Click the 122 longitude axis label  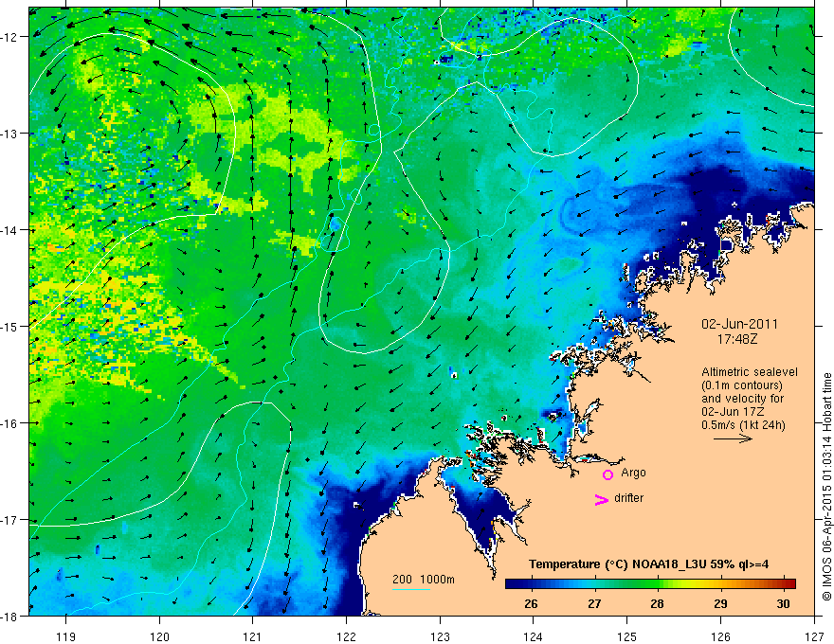click(x=346, y=636)
